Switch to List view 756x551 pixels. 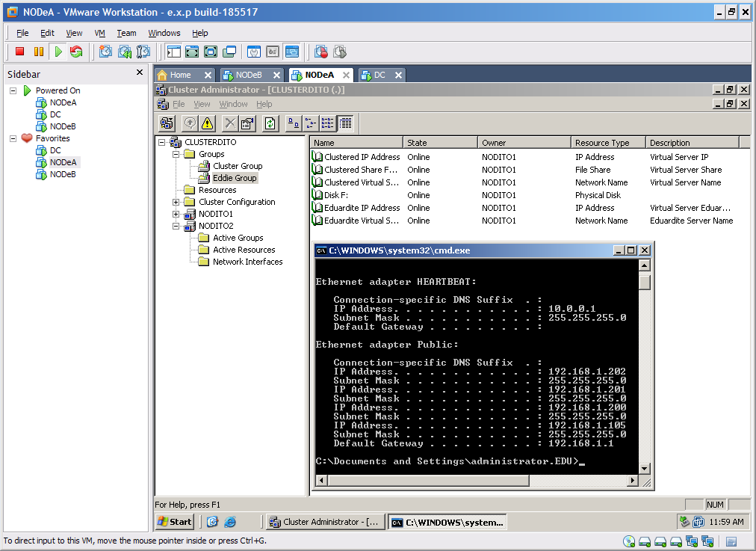coord(327,123)
